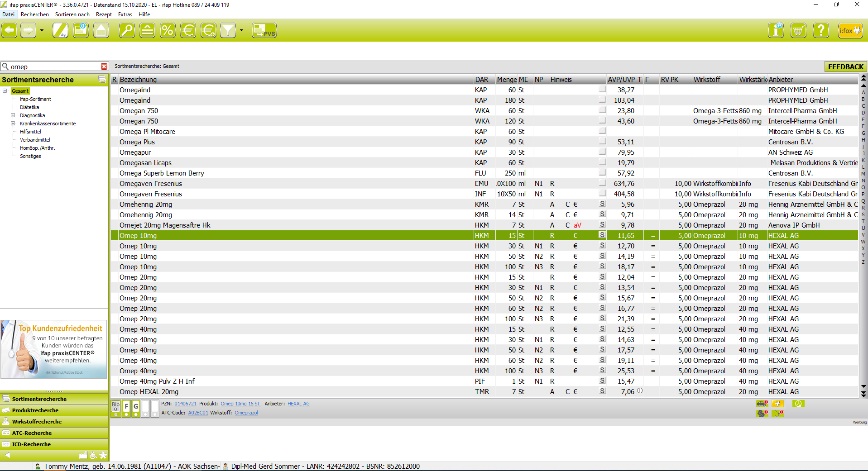The width and height of the screenshot is (868, 471).
Task: Open the Recherchen menu
Action: point(35,14)
